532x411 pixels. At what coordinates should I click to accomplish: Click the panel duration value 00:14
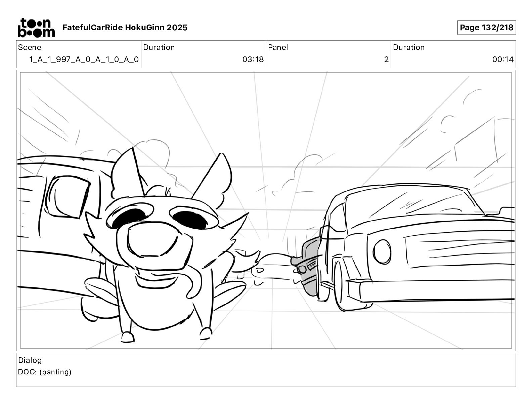(x=503, y=59)
